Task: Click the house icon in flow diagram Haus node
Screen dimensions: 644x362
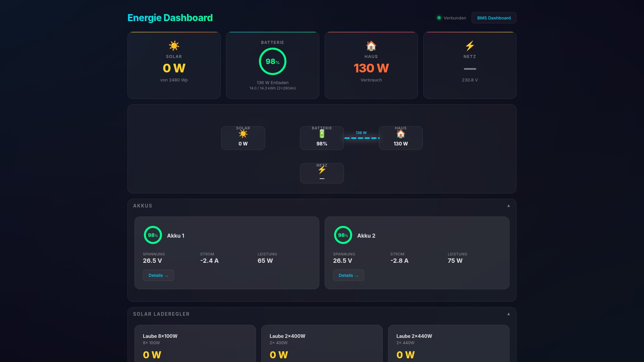Action: pyautogui.click(x=400, y=134)
